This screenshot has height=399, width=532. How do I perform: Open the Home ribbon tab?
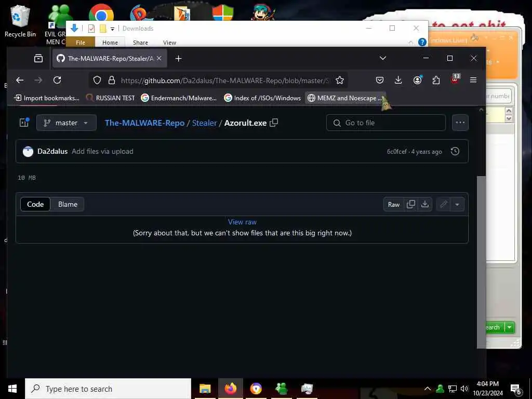pos(110,43)
